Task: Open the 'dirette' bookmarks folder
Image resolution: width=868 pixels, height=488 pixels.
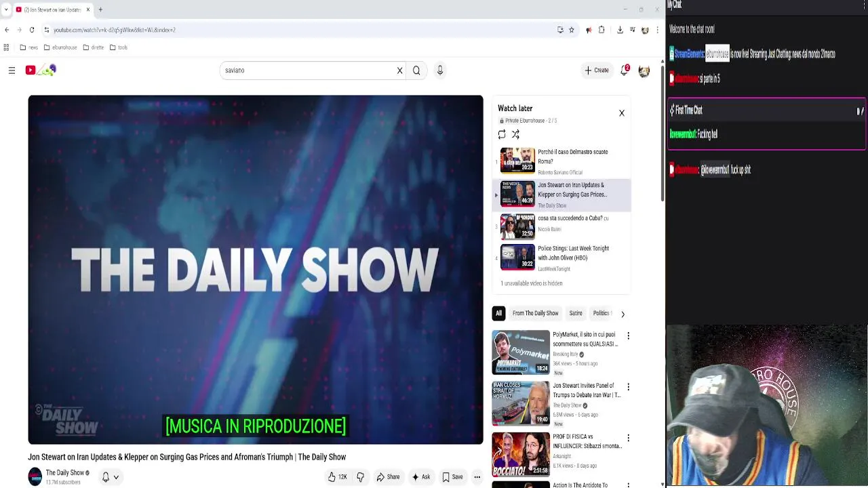Action: 94,47
